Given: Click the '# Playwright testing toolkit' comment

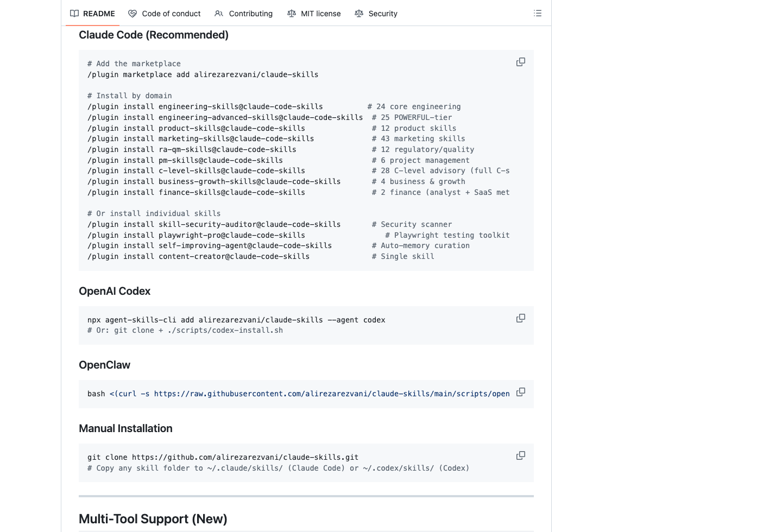Looking at the screenshot, I should pyautogui.click(x=447, y=235).
